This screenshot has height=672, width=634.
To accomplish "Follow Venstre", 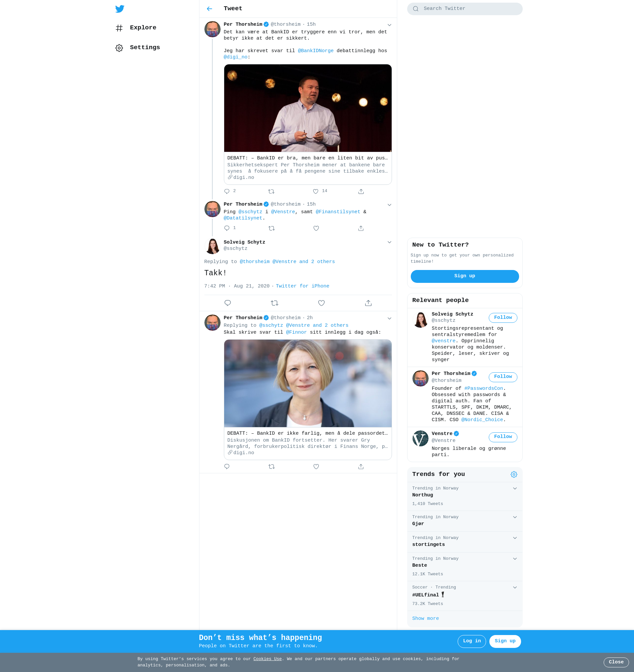I will point(503,437).
